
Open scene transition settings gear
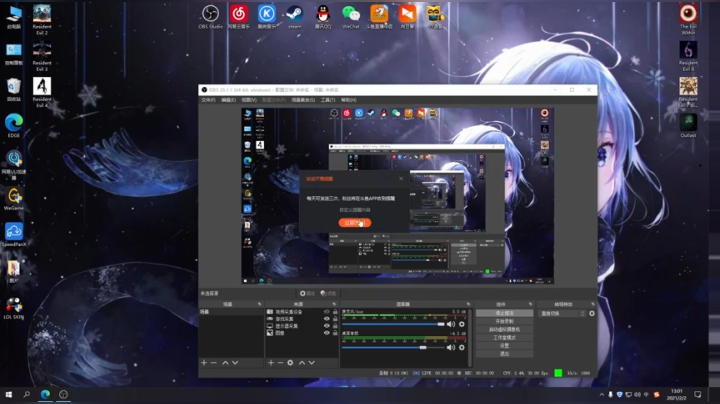[592, 314]
